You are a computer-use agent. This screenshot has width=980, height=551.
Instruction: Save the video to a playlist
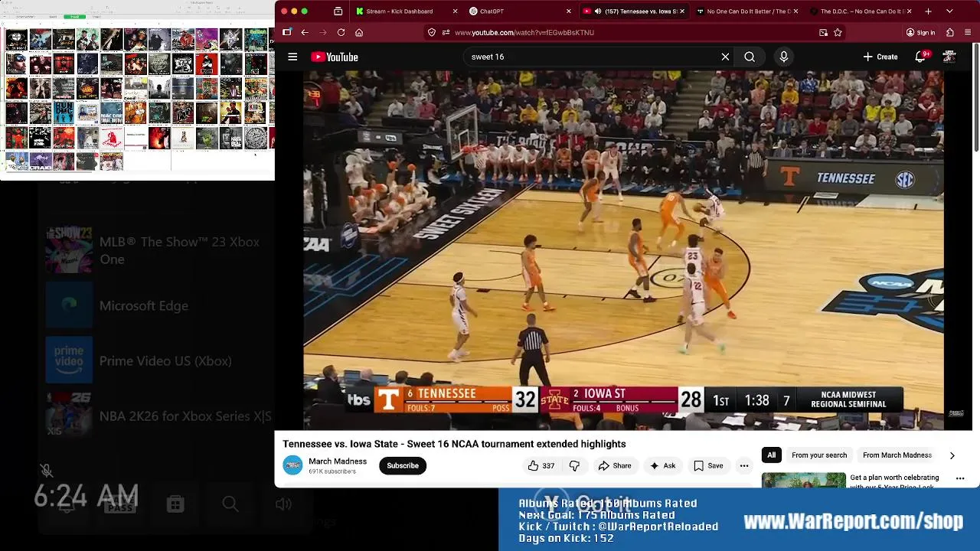[x=708, y=465]
